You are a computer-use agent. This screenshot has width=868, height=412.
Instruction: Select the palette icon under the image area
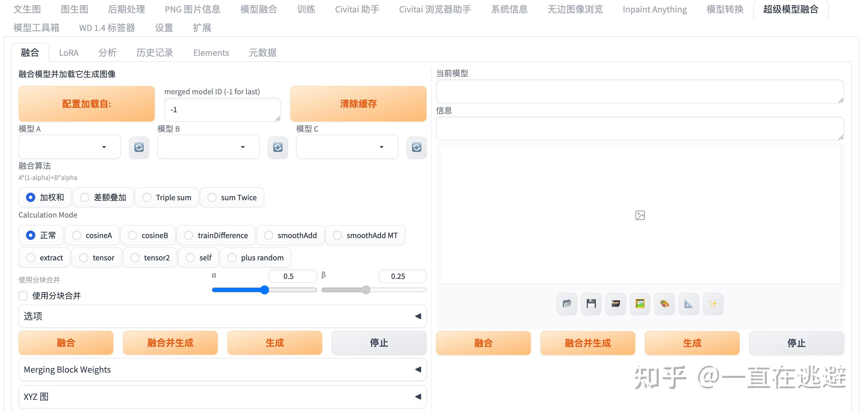pyautogui.click(x=664, y=304)
